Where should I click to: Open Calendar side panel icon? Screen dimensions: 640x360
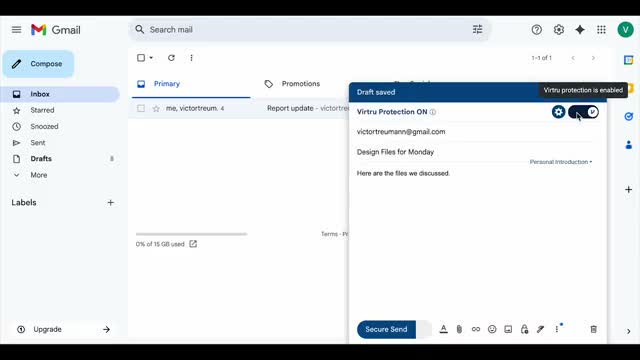click(629, 60)
